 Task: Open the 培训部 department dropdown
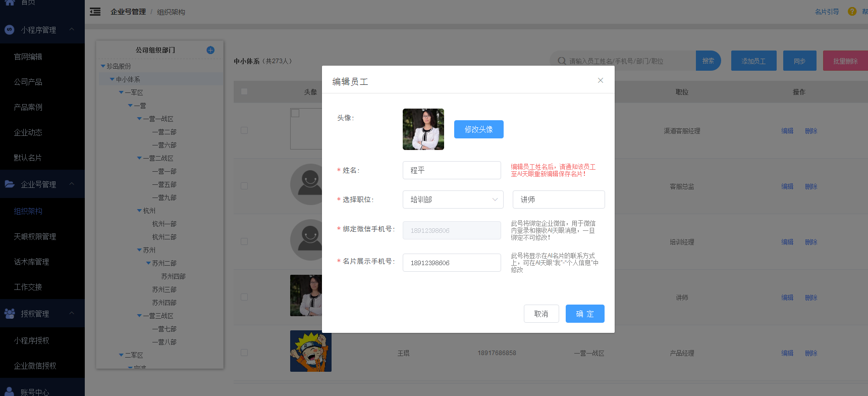coord(453,200)
